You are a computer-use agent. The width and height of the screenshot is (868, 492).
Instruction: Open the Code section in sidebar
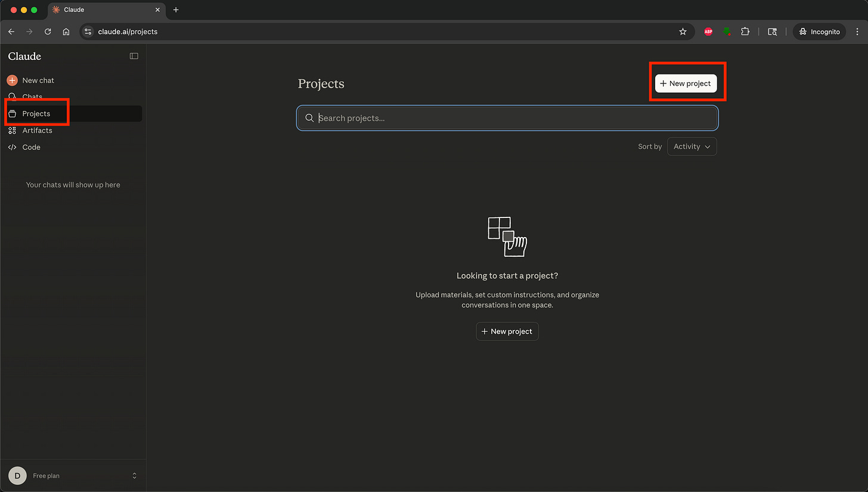(x=30, y=147)
